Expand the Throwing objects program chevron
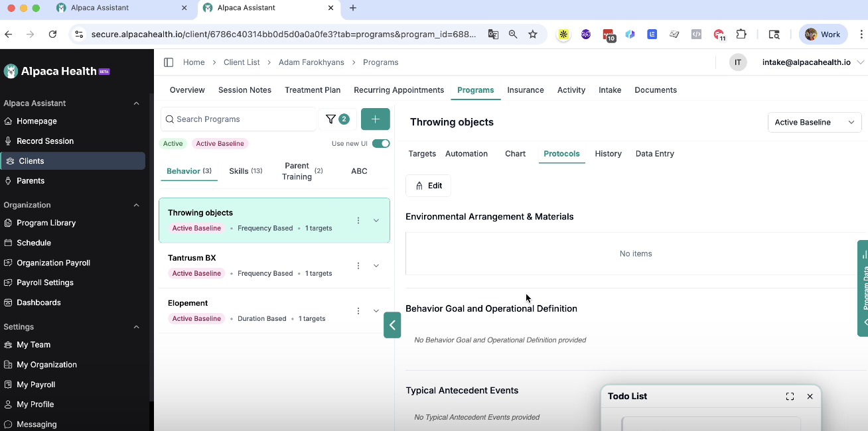 click(376, 221)
